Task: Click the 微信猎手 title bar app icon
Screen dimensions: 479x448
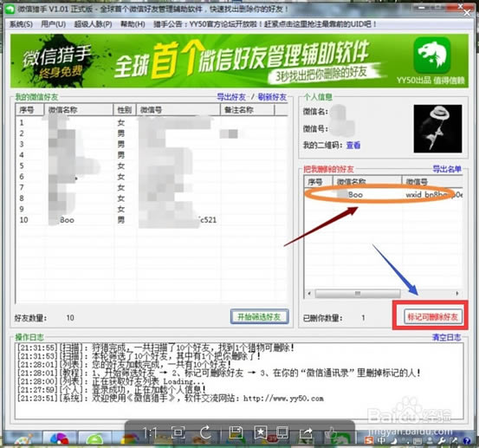Action: 10,9
